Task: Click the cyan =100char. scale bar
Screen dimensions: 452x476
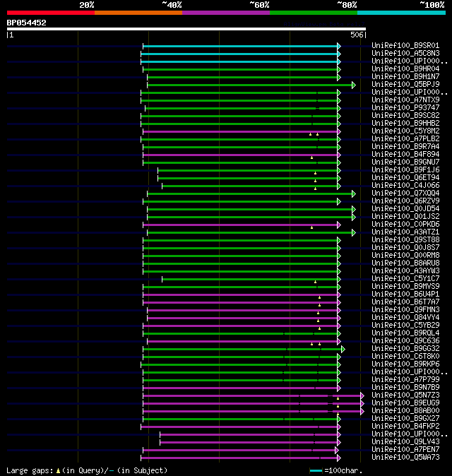Action: (316, 471)
